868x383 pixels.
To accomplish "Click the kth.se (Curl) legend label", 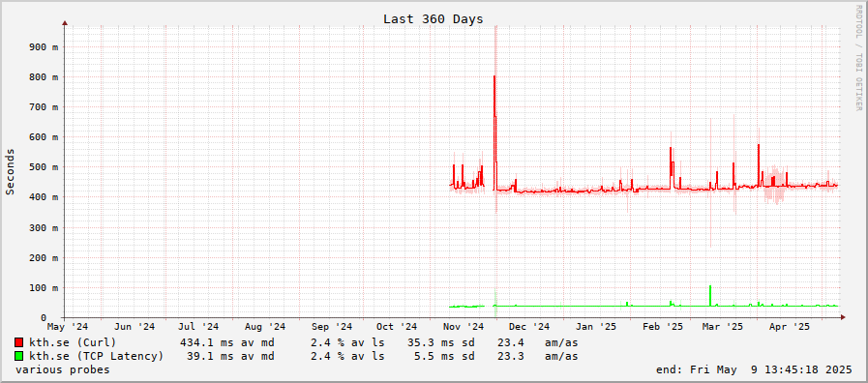I will (x=73, y=342).
